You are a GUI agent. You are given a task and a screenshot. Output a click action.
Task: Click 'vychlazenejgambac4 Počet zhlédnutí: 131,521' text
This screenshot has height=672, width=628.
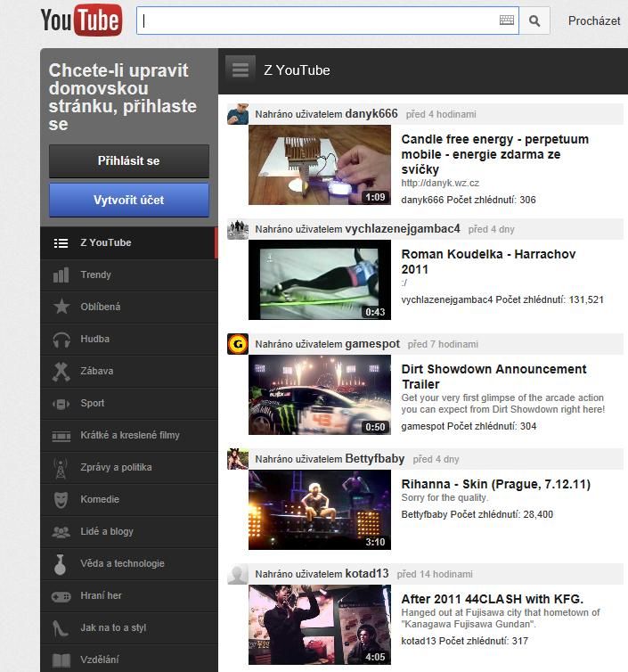(x=502, y=299)
